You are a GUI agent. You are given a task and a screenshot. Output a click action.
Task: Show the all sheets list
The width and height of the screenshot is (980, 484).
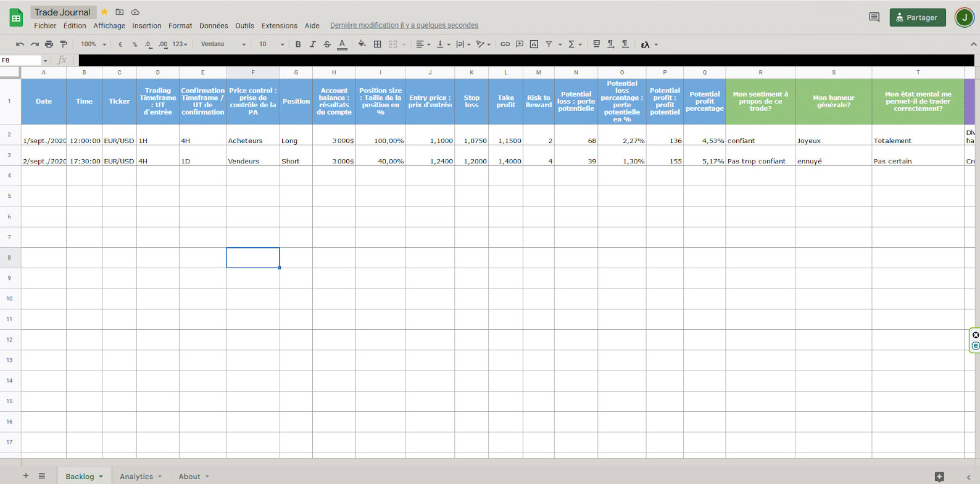(x=42, y=476)
